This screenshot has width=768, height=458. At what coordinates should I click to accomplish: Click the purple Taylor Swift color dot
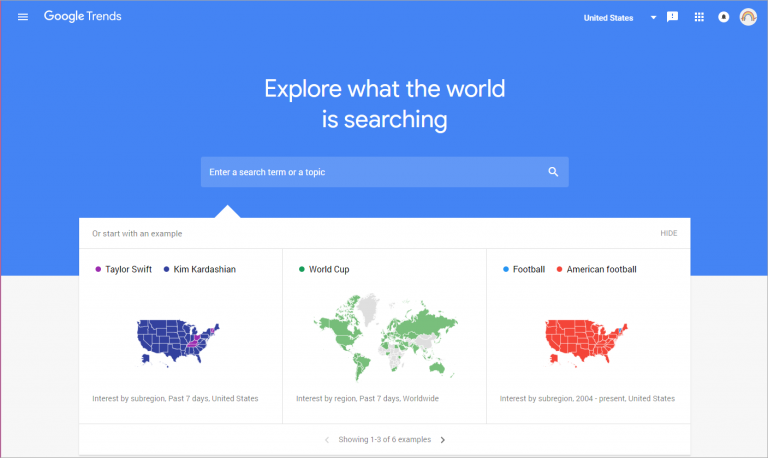[97, 269]
